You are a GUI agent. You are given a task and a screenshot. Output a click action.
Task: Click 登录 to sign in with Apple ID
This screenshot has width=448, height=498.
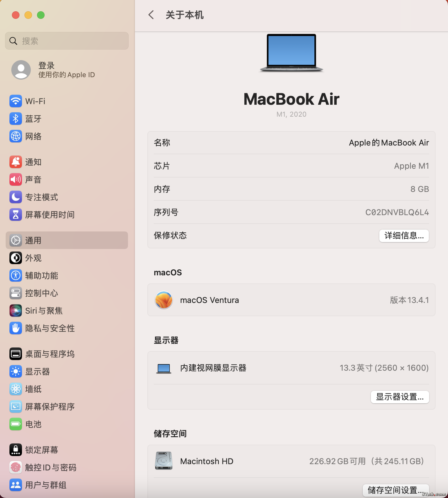coord(46,66)
